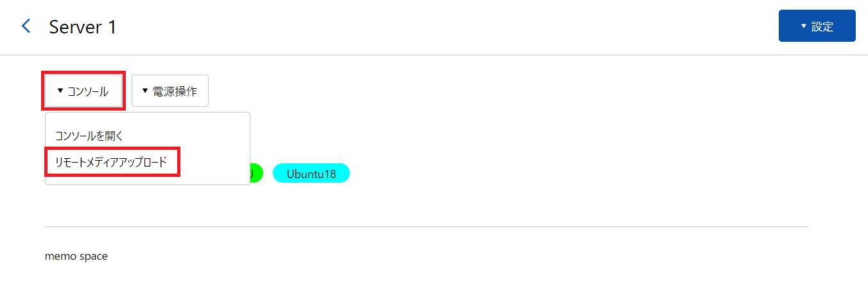Click the triangle arrow beside コンソール

[60, 91]
